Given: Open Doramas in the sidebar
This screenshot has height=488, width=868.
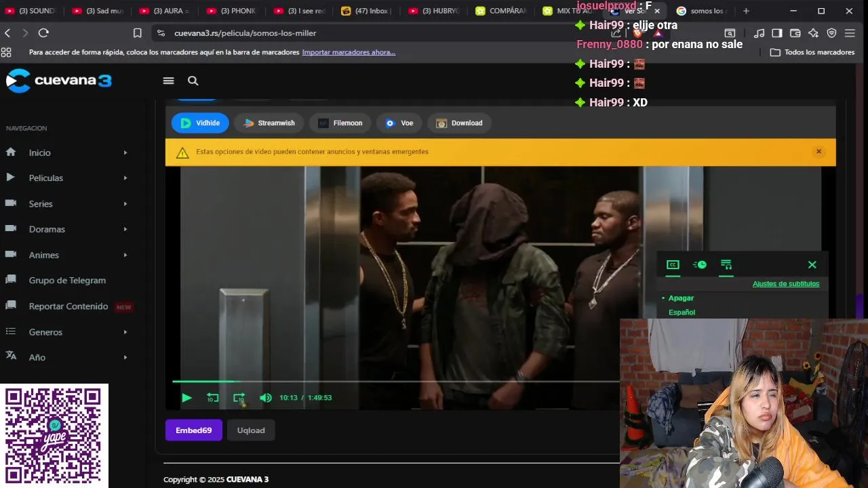Looking at the screenshot, I should click(47, 230).
